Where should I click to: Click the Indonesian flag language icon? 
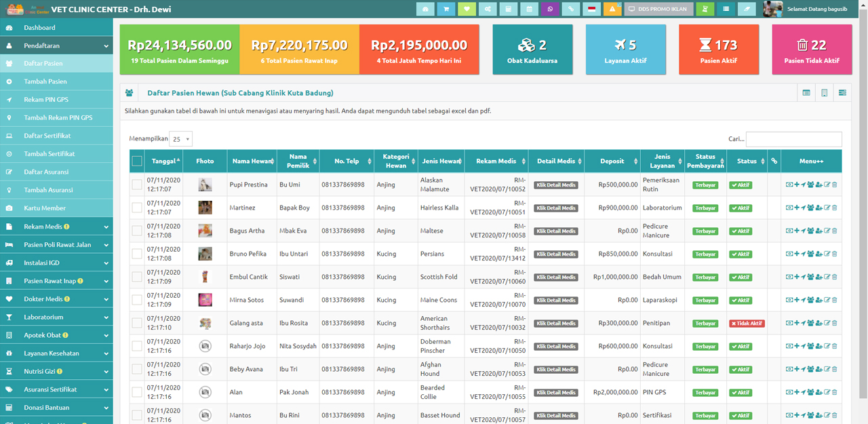[x=592, y=9]
